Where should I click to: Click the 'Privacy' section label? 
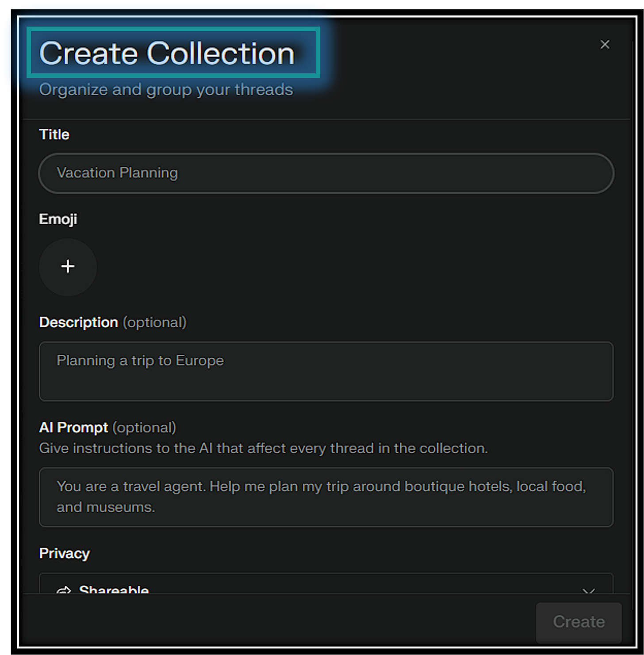[x=64, y=553]
